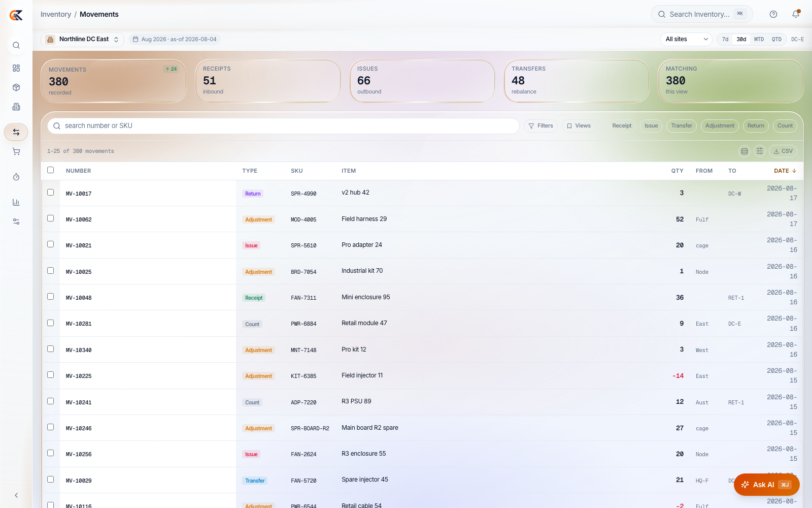Click the Search Inventory box
The width and height of the screenshot is (812, 508).
point(702,14)
